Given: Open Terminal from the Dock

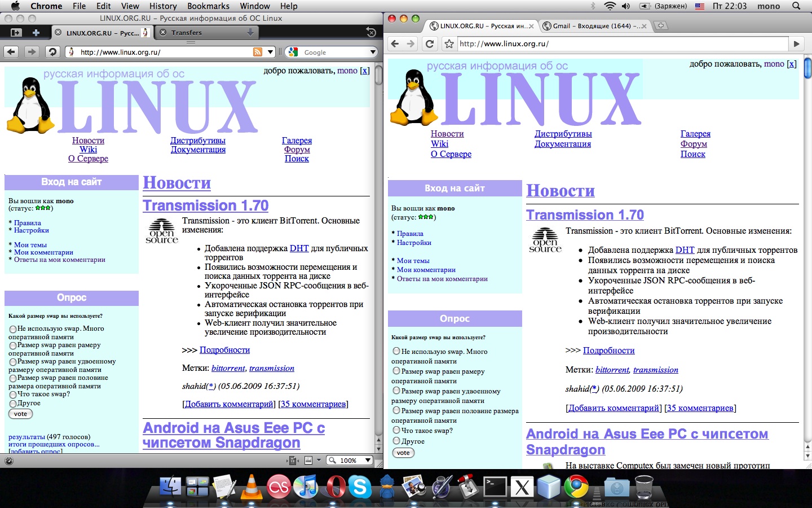Looking at the screenshot, I should click(x=495, y=487).
